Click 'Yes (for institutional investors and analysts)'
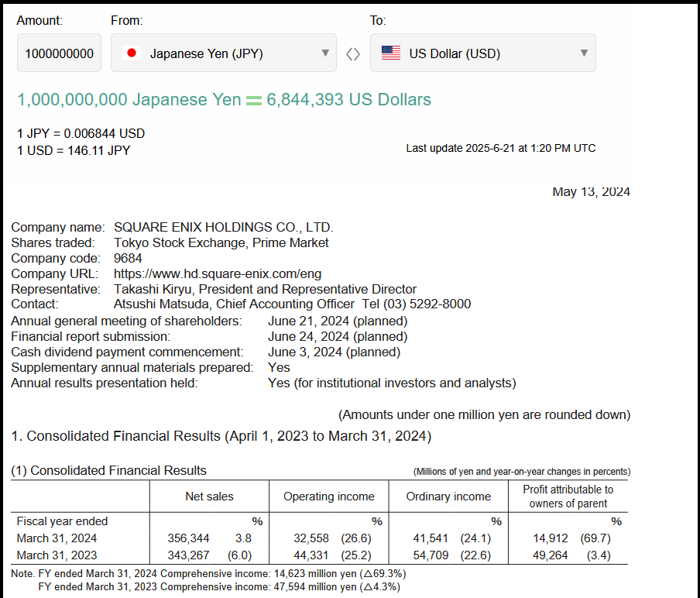 coord(392,383)
